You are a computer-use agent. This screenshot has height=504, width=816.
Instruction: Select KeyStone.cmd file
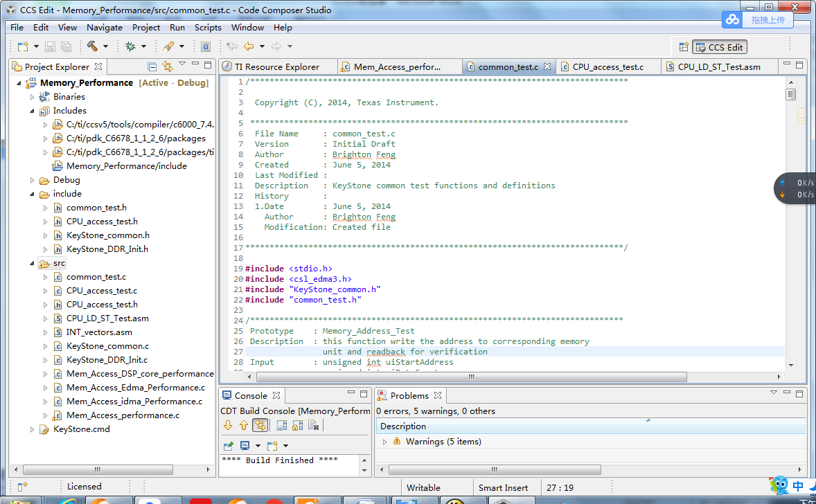(x=81, y=429)
